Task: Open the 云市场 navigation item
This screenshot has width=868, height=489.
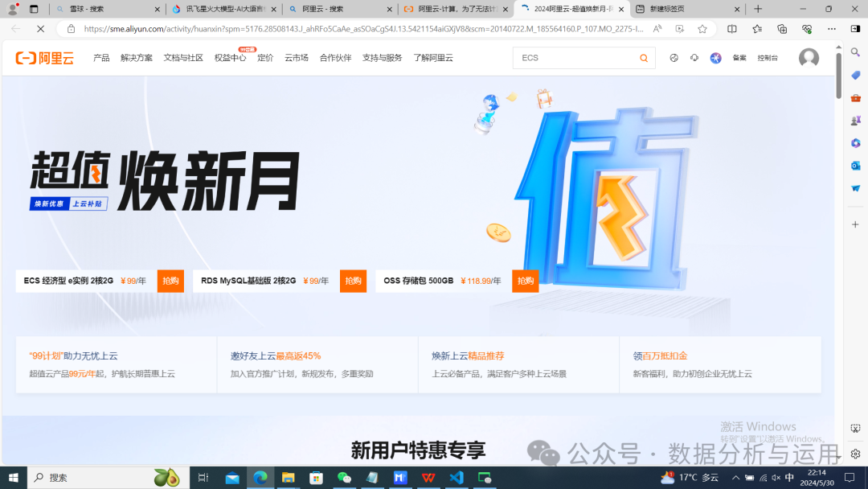Action: point(296,58)
